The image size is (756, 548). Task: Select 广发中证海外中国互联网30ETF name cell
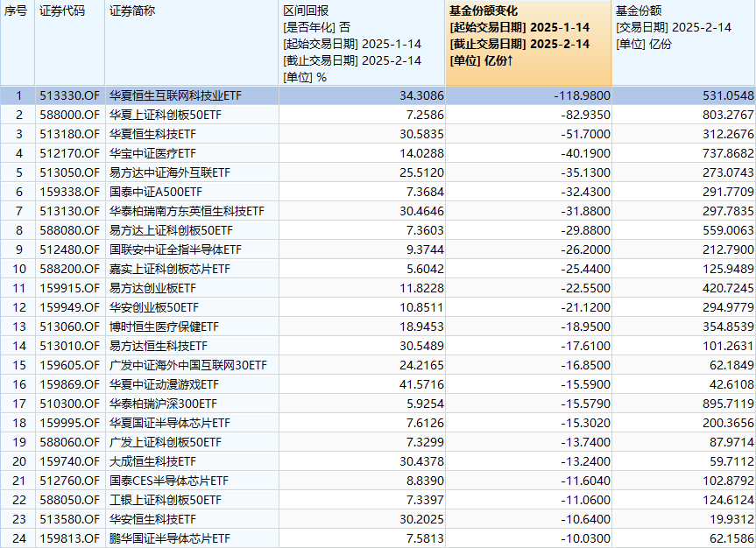(x=192, y=365)
